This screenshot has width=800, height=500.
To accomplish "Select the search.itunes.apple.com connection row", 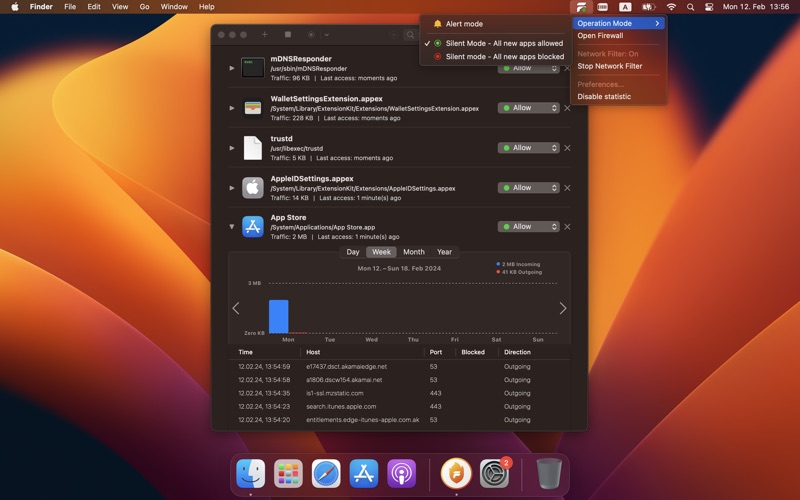I will pyautogui.click(x=399, y=407).
